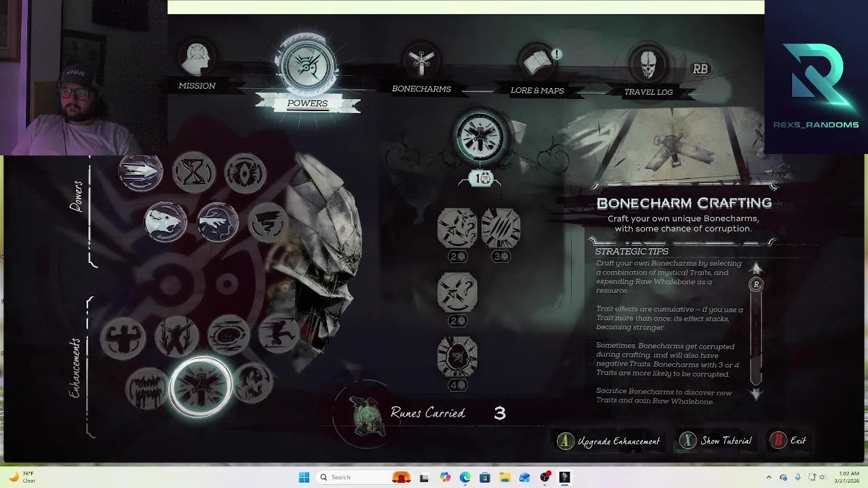Open the weather widget showing 36°F
The height and width of the screenshot is (488, 868).
(x=22, y=477)
